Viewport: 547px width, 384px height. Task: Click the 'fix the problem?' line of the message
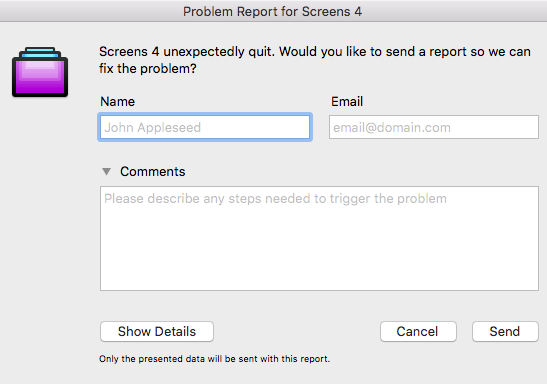[x=148, y=68]
